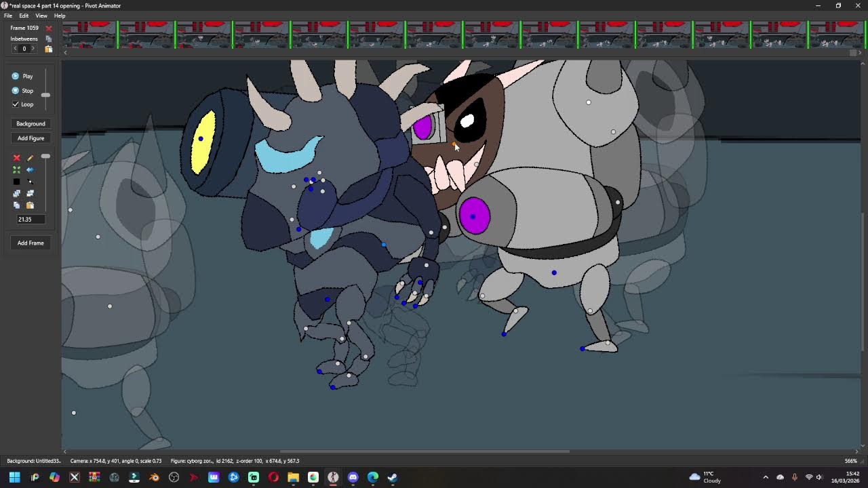Click horizontal canvas scrollbar thumb
The width and height of the screenshot is (868, 488).
(x=425, y=451)
